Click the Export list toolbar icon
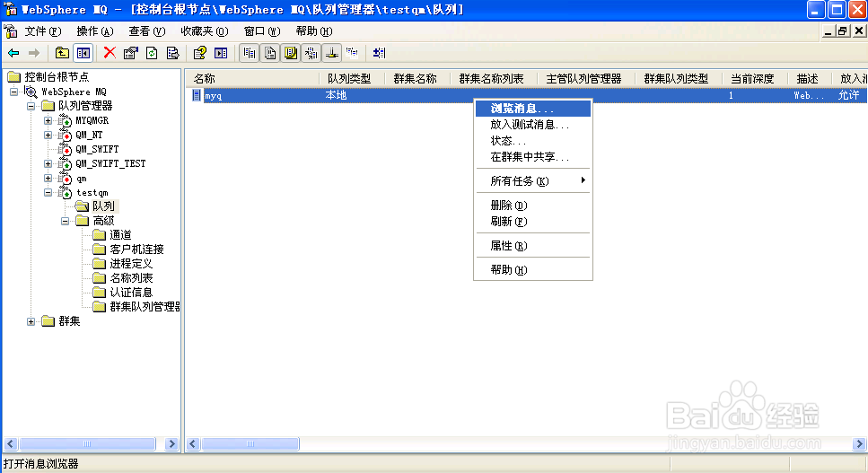Image resolution: width=868 pixels, height=473 pixels. [x=172, y=53]
